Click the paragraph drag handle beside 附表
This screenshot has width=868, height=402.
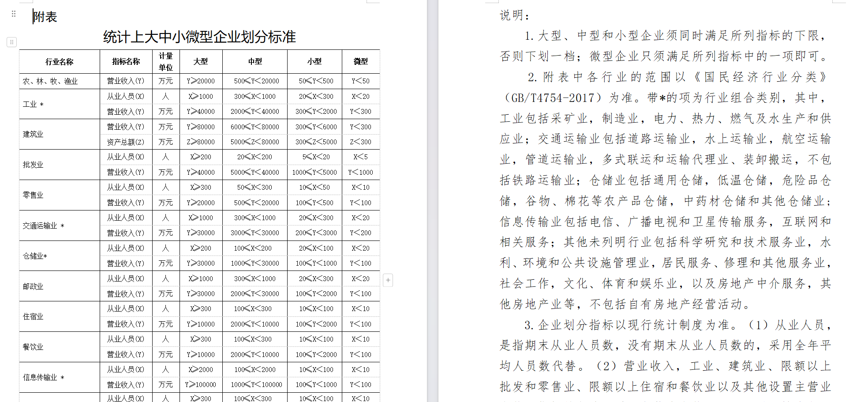click(x=14, y=14)
